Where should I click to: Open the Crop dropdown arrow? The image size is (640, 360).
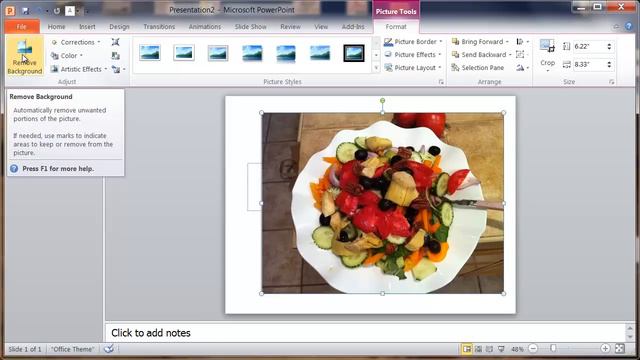coord(547,71)
